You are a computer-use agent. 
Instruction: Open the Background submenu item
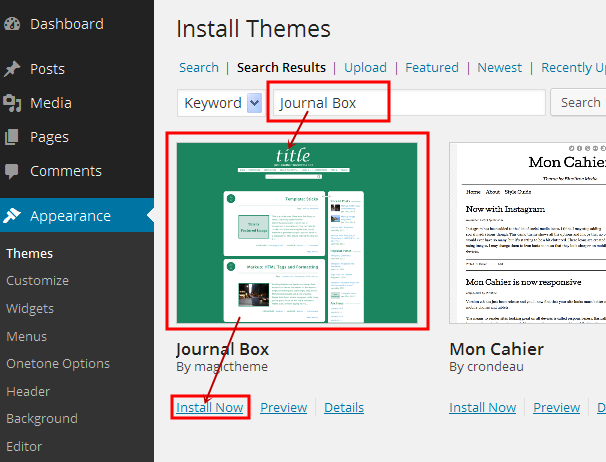(42, 419)
